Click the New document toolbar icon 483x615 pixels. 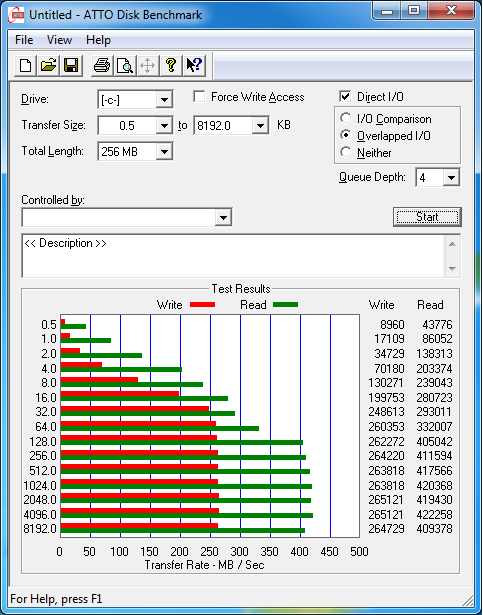pos(26,65)
